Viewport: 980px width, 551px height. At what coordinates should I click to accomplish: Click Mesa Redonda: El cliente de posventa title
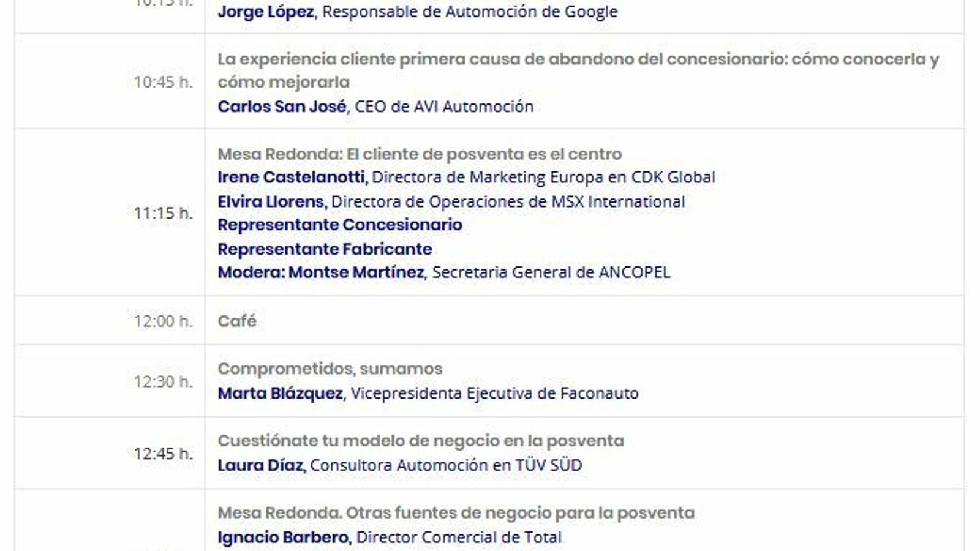(x=420, y=154)
